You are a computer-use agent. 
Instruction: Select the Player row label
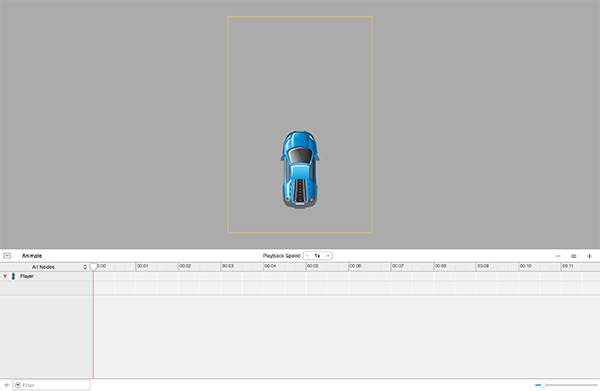27,276
